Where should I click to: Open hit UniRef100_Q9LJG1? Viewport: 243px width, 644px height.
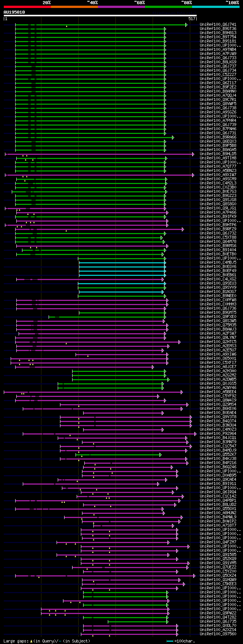pos(218,208)
